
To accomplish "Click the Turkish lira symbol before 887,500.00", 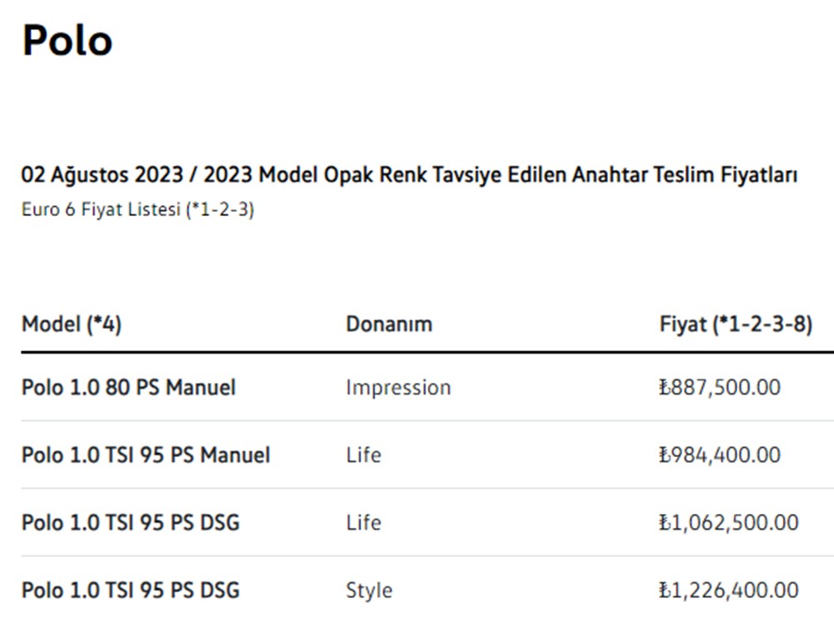I will click(664, 388).
